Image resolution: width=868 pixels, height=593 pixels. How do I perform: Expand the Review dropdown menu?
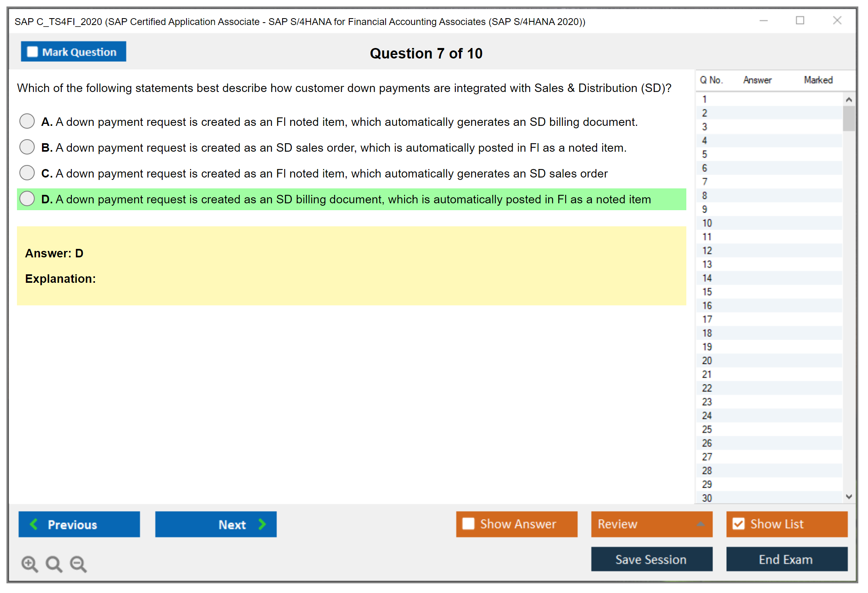700,524
